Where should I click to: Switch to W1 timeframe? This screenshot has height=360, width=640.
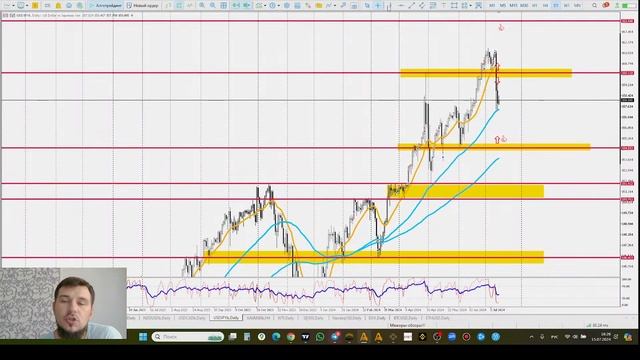(x=567, y=6)
